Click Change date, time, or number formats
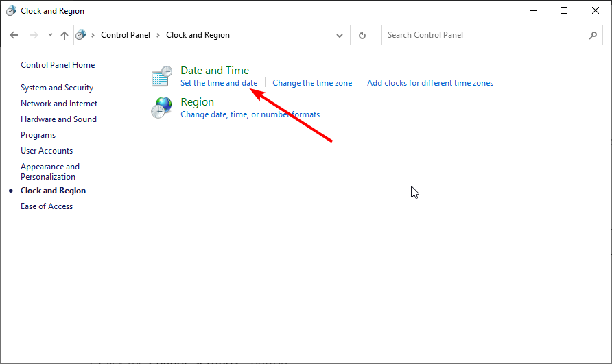Image resolution: width=612 pixels, height=364 pixels. [250, 114]
